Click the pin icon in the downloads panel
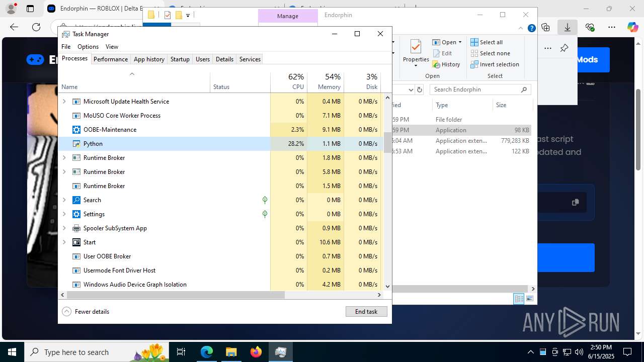 pos(564,48)
